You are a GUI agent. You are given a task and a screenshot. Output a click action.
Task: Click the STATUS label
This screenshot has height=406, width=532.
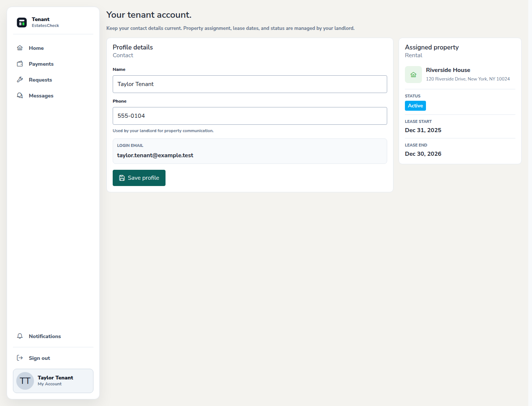pos(413,96)
